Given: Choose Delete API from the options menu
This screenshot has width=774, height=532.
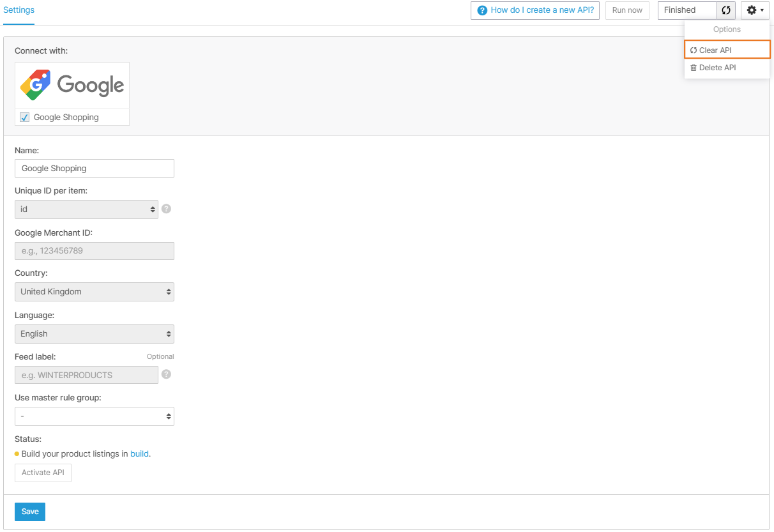Looking at the screenshot, I should 727,68.
